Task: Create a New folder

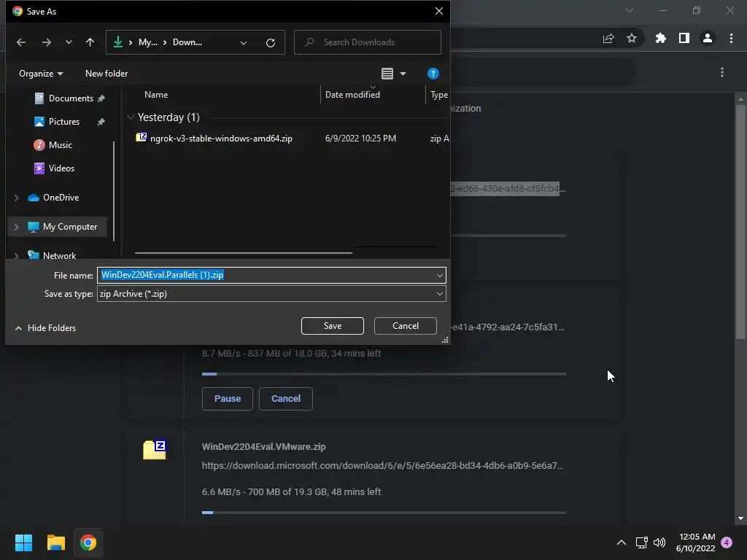Action: pyautogui.click(x=107, y=74)
